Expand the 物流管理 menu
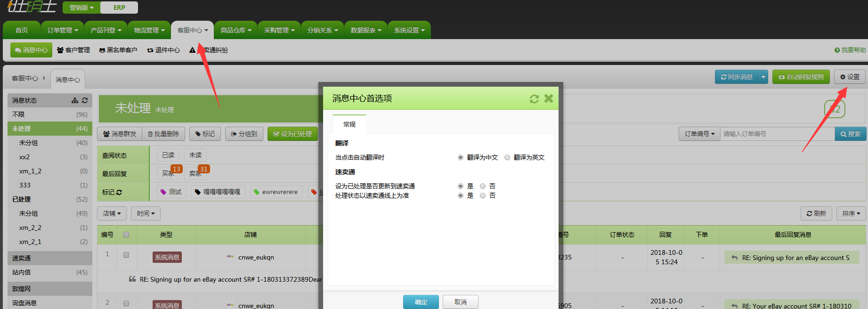The width and height of the screenshot is (868, 309). pyautogui.click(x=149, y=30)
